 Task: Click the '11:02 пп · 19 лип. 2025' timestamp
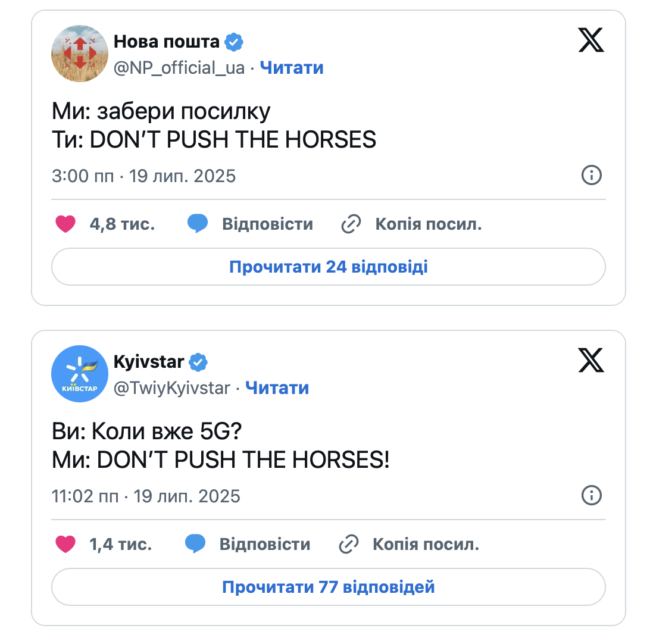point(146,496)
